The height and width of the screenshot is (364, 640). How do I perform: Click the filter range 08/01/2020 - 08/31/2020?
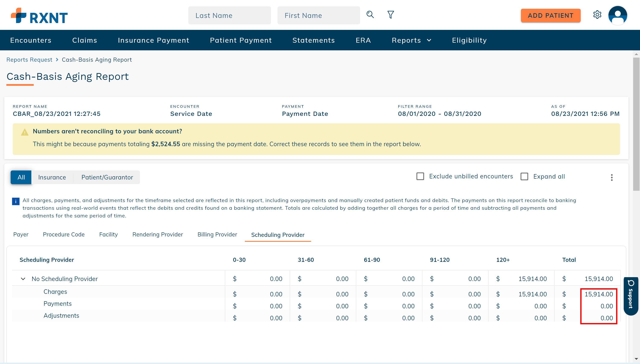click(440, 114)
